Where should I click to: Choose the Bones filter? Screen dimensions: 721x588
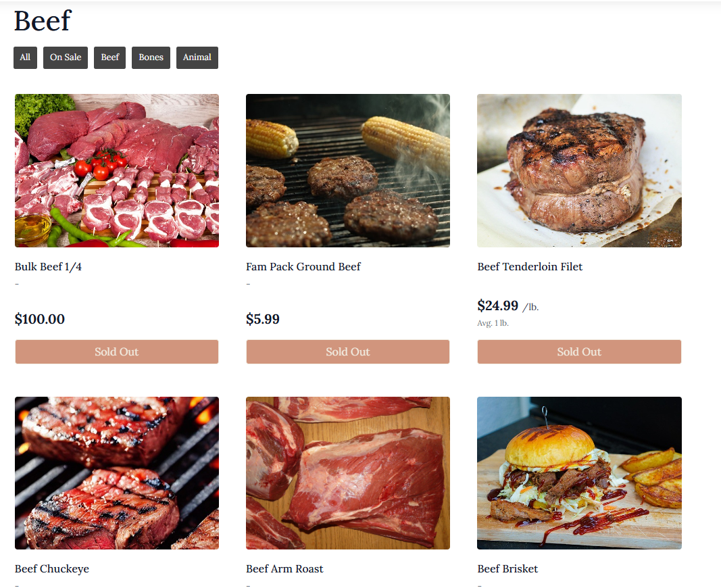tap(151, 57)
